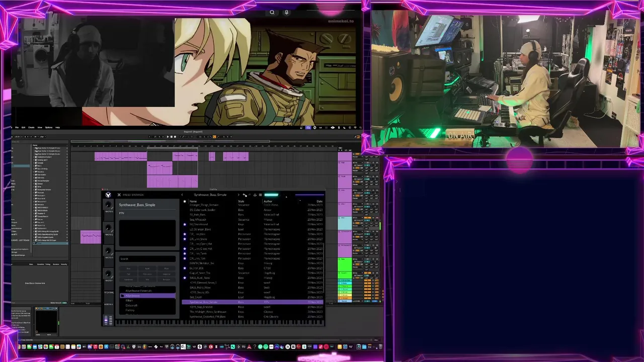The height and width of the screenshot is (362, 644).
Task: Click the pencil edit icon beside Macro 1
Action: pyautogui.click(x=112, y=208)
